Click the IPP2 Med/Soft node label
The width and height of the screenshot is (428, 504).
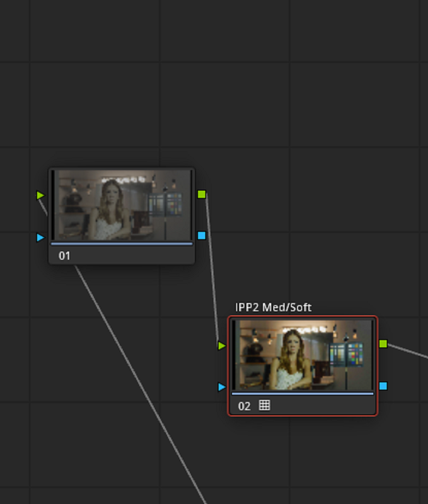click(274, 307)
